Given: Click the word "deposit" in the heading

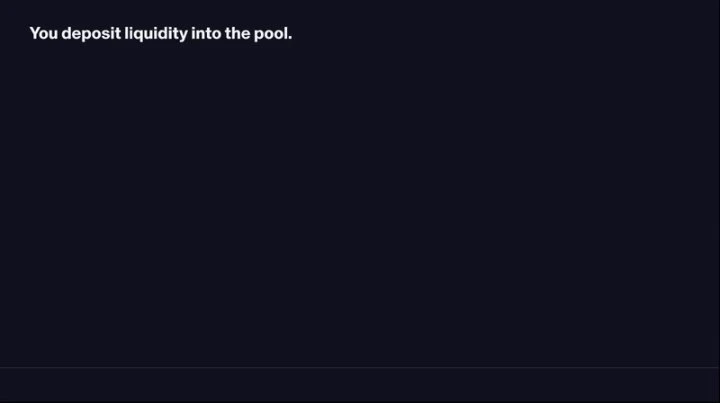Looking at the screenshot, I should point(92,33).
